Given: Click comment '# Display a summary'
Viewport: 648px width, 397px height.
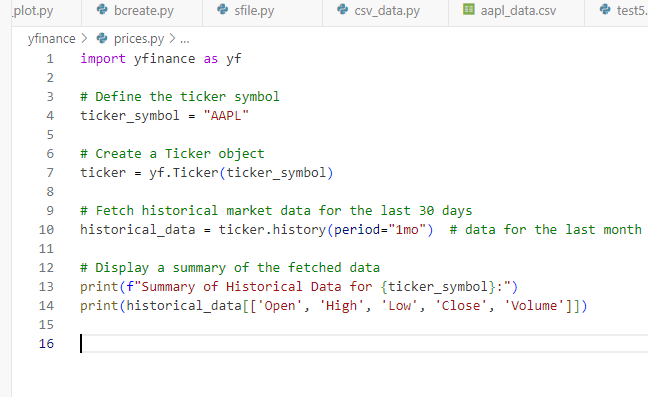Looking at the screenshot, I should 230,268.
